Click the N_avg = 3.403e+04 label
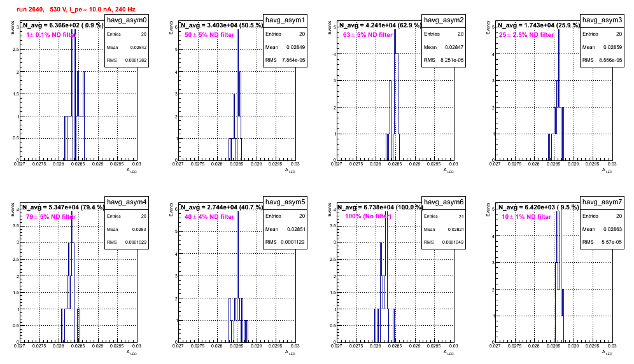The image size is (634, 364). [221, 25]
